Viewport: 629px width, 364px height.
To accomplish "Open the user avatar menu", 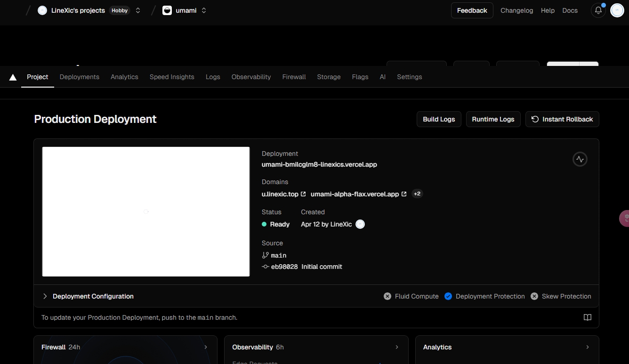I will pos(617,10).
